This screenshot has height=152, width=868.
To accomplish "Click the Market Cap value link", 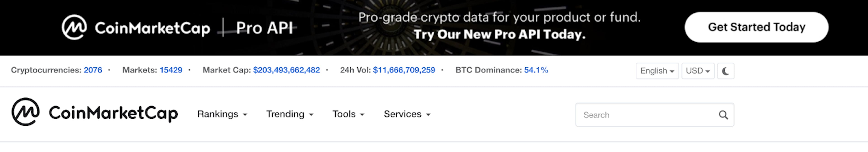I will click(x=286, y=70).
